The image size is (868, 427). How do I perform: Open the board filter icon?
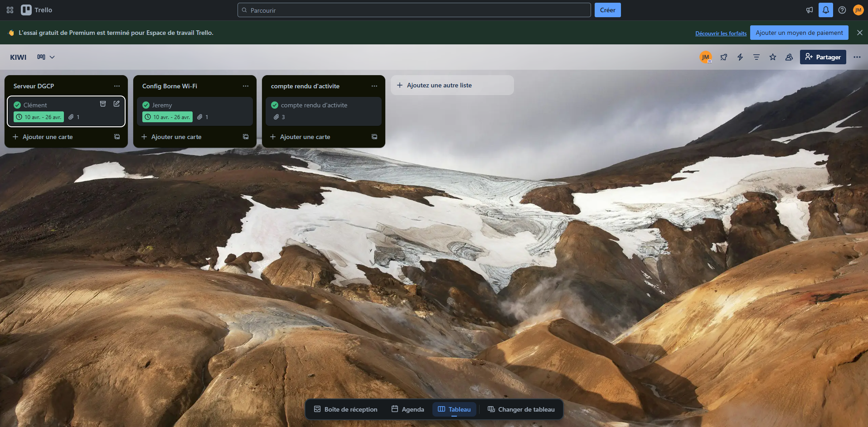[756, 57]
